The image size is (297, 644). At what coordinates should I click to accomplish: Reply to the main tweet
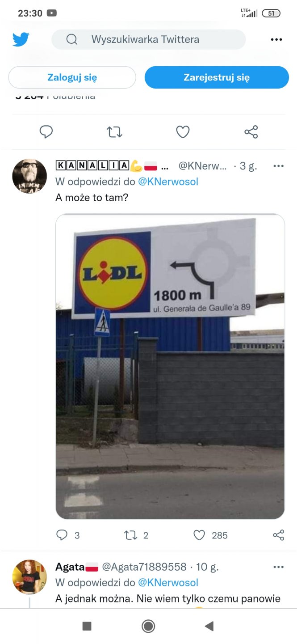tap(46, 132)
